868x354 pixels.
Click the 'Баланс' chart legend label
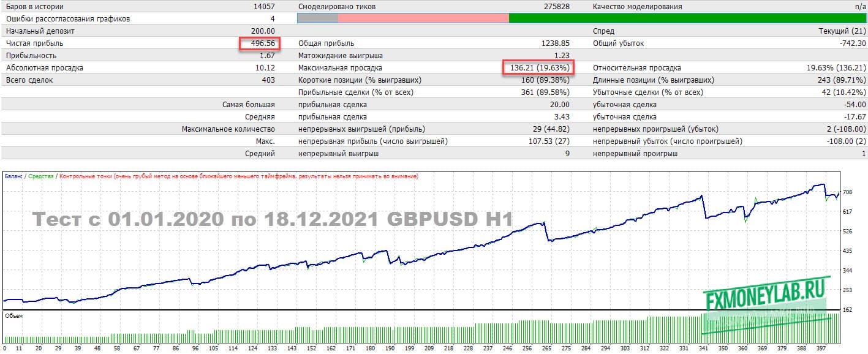click(x=13, y=176)
